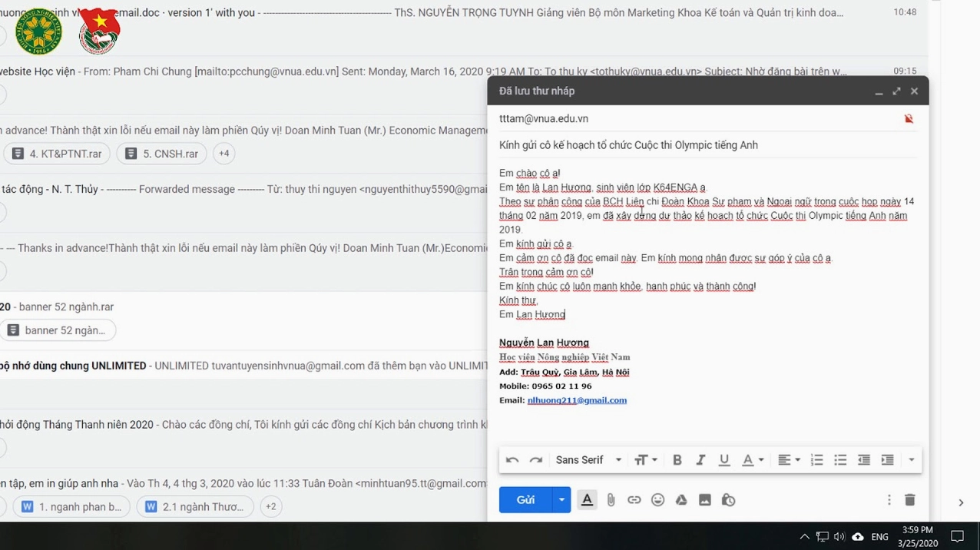Open the text alignment dropdown

point(789,460)
